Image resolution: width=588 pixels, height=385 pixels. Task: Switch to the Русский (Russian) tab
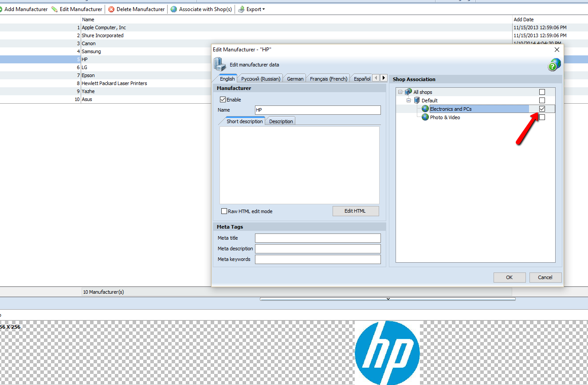pyautogui.click(x=261, y=78)
